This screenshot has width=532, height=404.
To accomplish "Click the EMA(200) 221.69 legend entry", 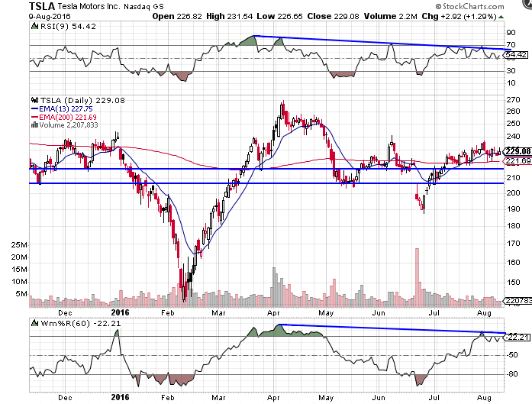I will coord(68,117).
